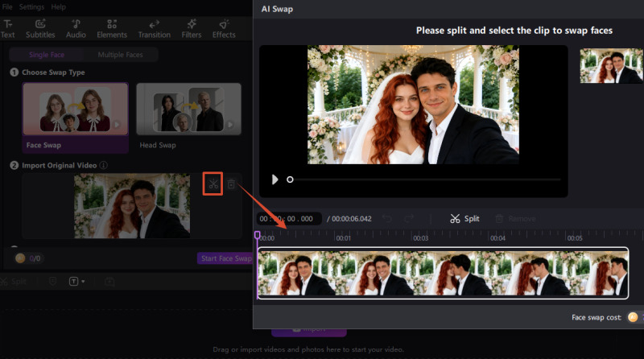Click the purple Import button behind the dialog
Image resolution: width=644 pixels, height=359 pixels.
pyautogui.click(x=309, y=332)
